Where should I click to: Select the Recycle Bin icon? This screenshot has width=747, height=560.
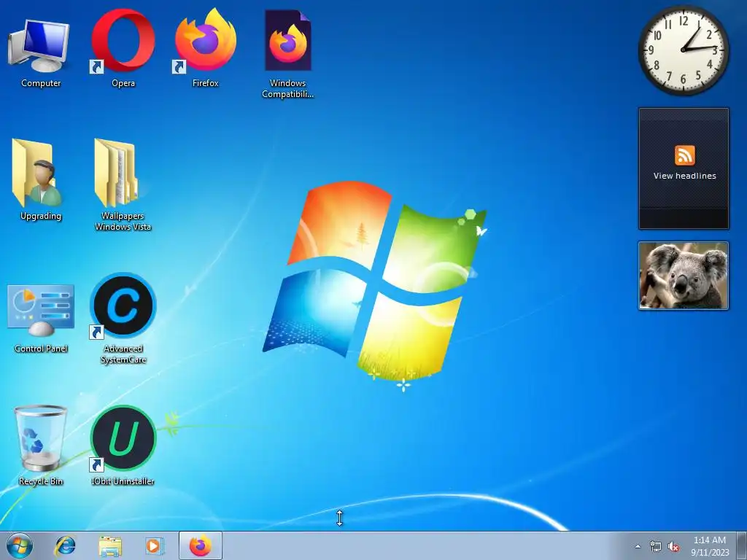click(41, 446)
